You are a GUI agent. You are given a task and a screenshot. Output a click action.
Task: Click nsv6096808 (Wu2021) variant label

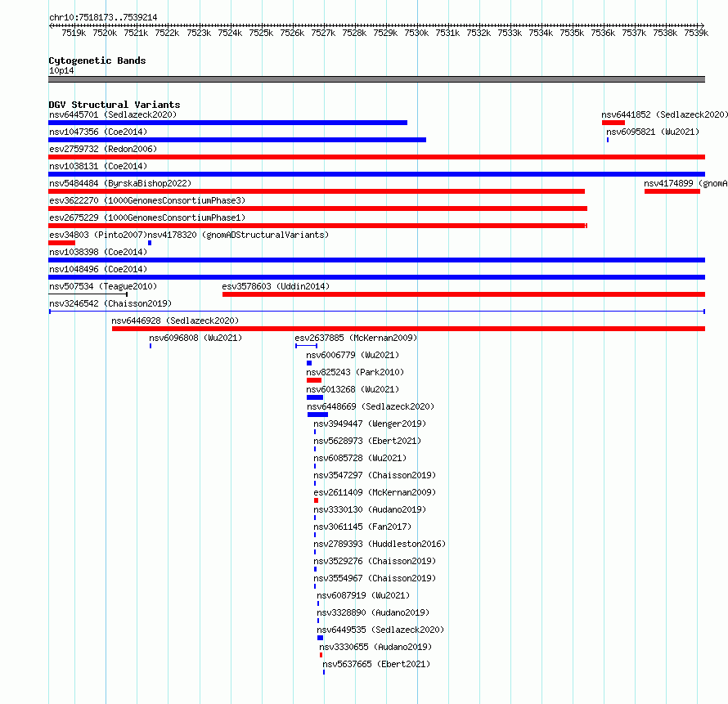coord(195,338)
